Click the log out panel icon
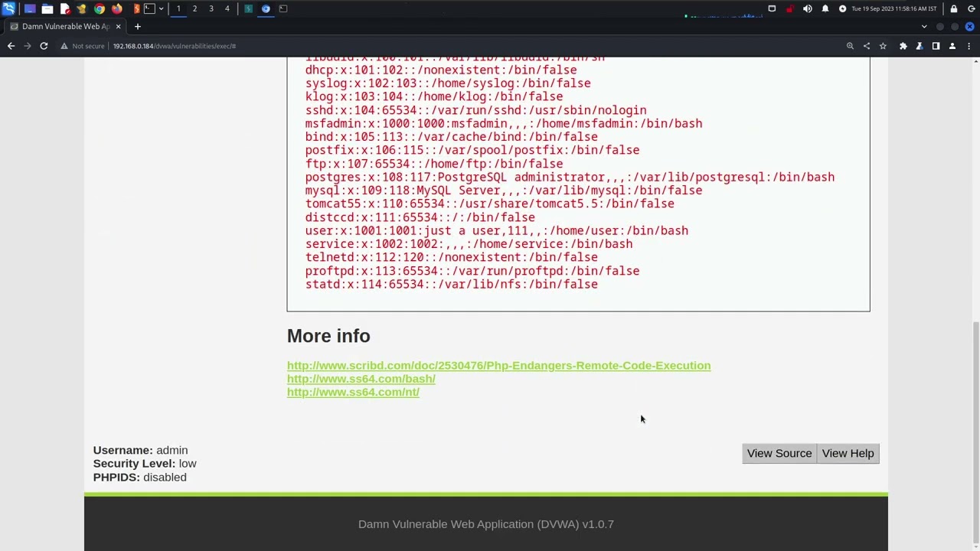This screenshot has height=551, width=980. coord(970,8)
